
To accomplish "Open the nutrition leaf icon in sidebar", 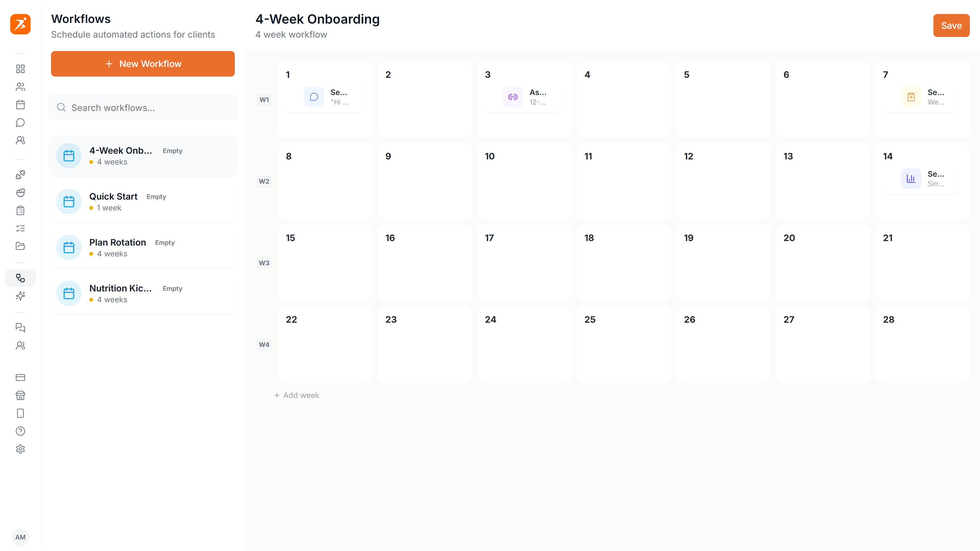I will 20,192.
